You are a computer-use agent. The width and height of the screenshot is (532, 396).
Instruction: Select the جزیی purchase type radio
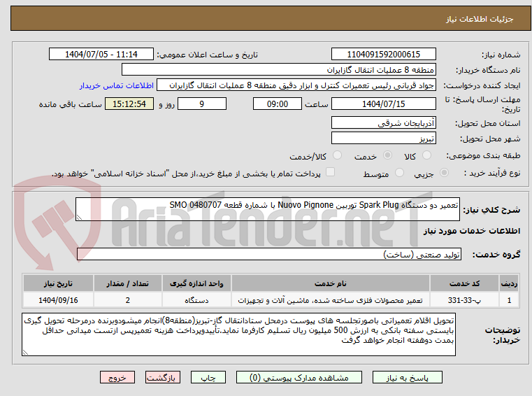(444, 173)
